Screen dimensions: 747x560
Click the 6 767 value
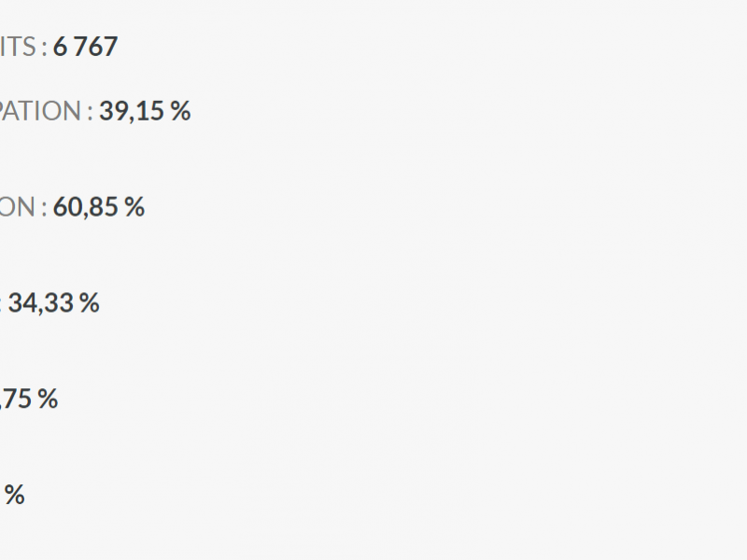85,47
